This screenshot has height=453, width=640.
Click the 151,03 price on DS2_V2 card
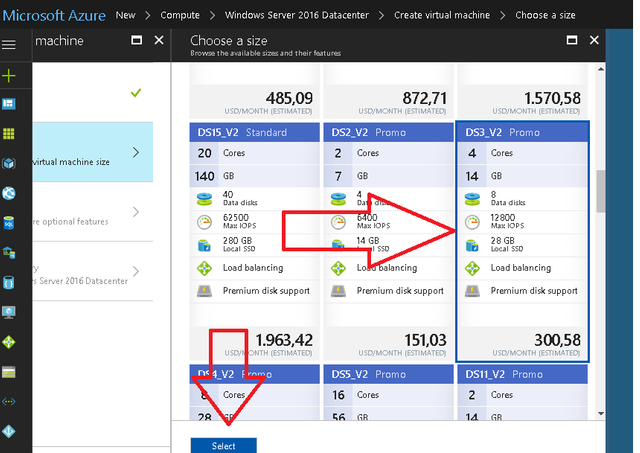[x=425, y=340]
